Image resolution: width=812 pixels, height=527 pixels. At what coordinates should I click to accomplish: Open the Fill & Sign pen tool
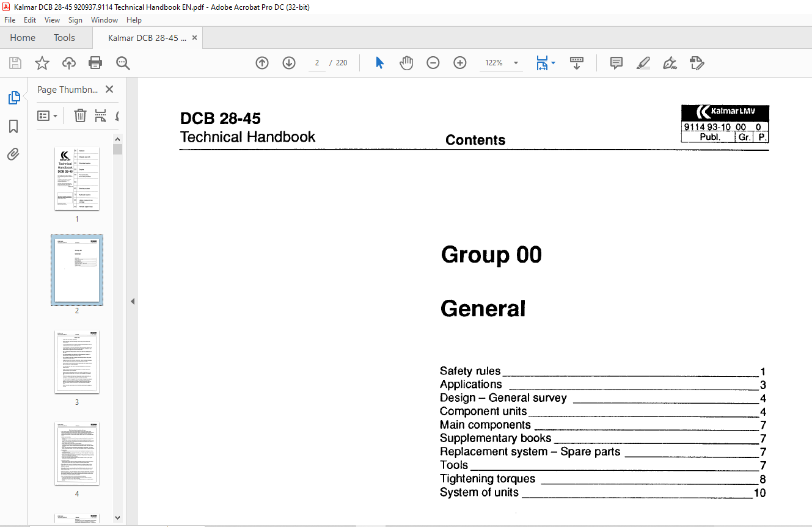[x=670, y=63]
